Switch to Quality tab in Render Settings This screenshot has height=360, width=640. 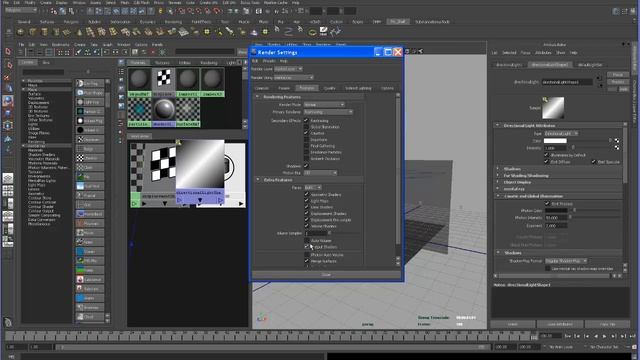(329, 88)
